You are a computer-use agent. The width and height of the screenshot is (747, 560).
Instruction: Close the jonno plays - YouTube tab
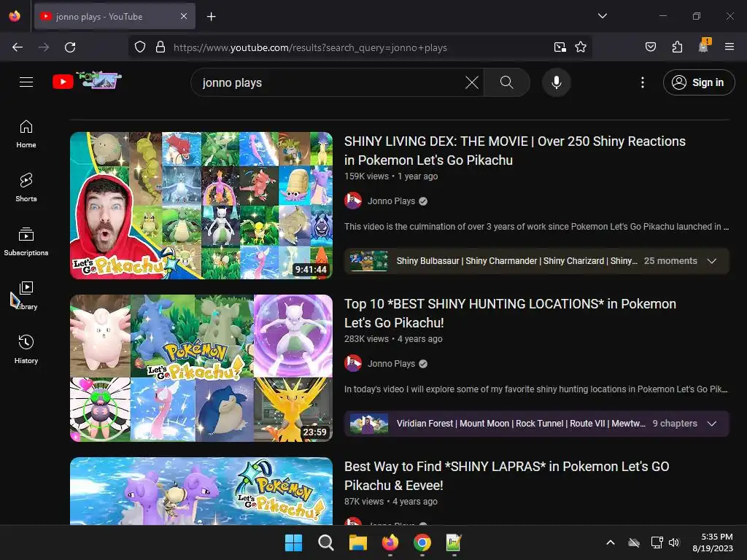184,16
